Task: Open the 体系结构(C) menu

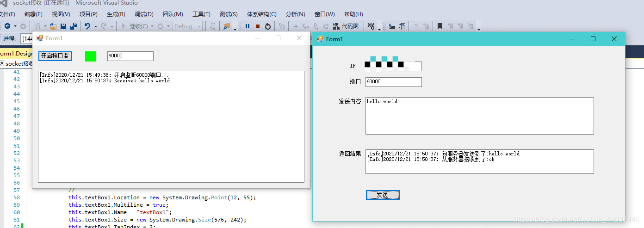Action: pos(261,14)
